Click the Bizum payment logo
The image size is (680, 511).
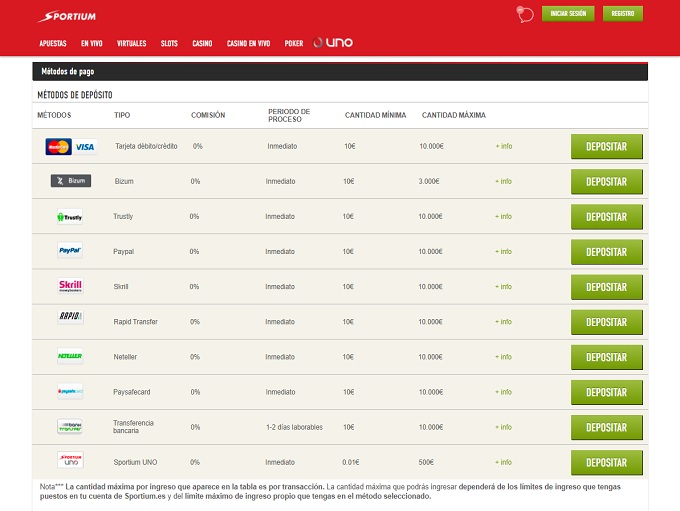71,181
